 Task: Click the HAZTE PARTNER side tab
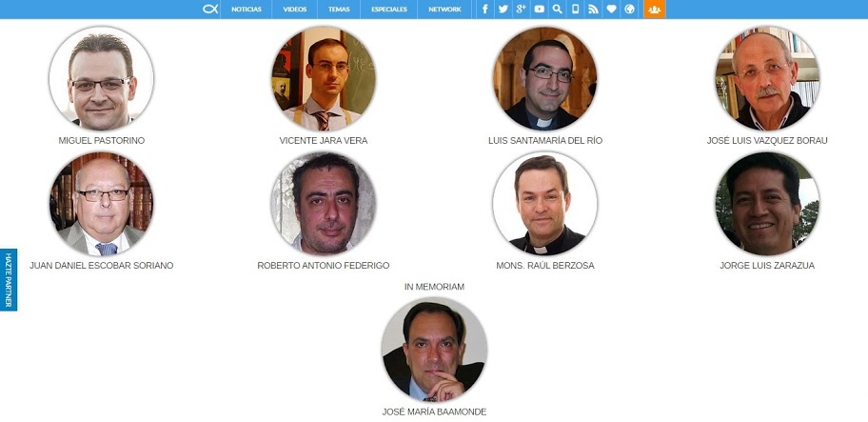tap(9, 280)
